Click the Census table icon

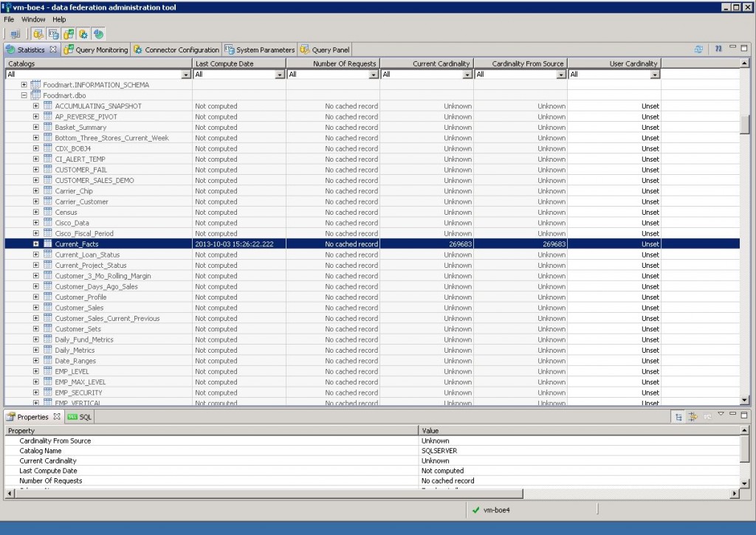pyautogui.click(x=48, y=212)
